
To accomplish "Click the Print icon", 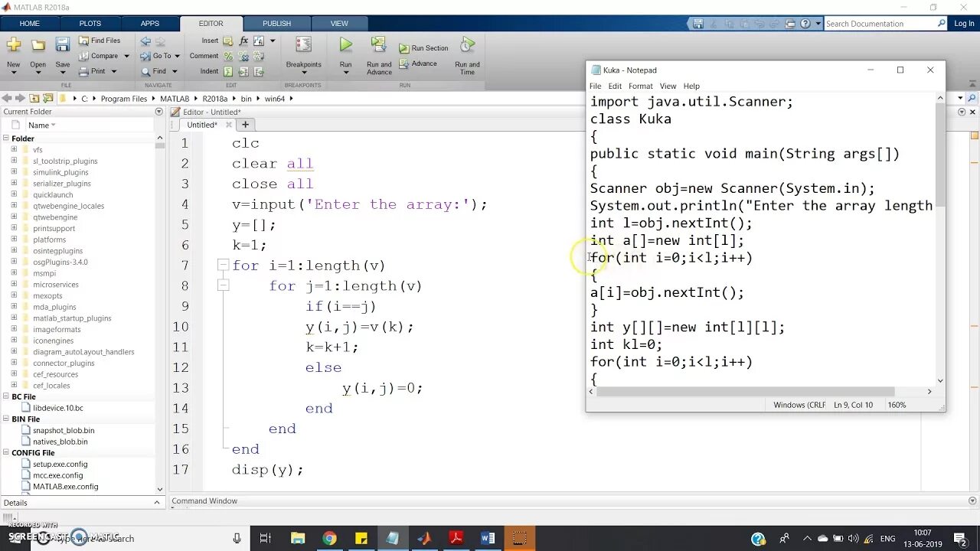I will (84, 71).
